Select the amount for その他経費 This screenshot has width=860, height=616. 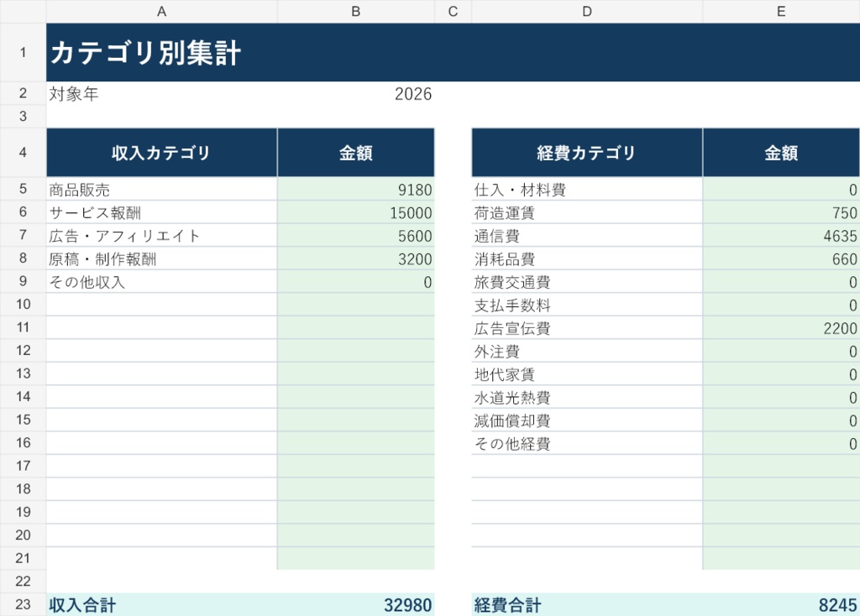(781, 442)
